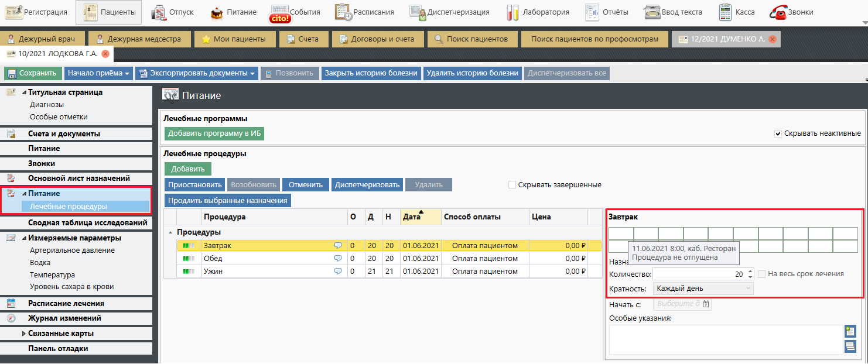The height and width of the screenshot is (364, 868).
Task: Click calendar icon in Начать с field
Action: coord(706,304)
